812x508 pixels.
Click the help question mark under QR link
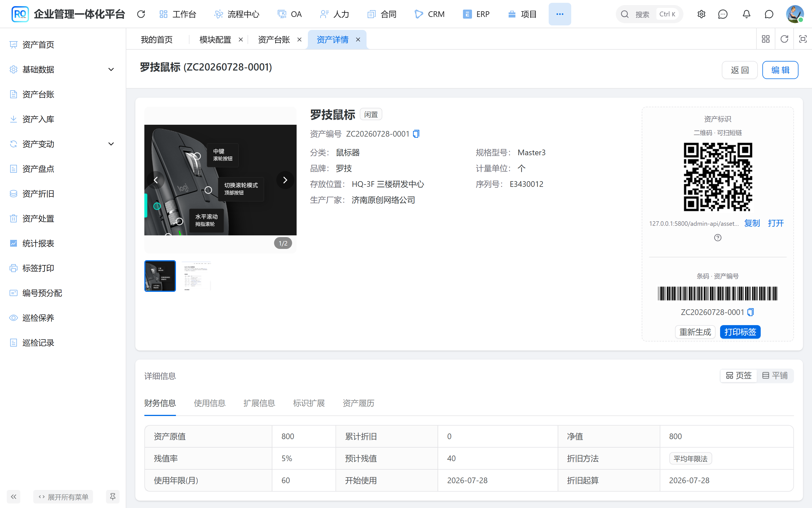(x=718, y=238)
